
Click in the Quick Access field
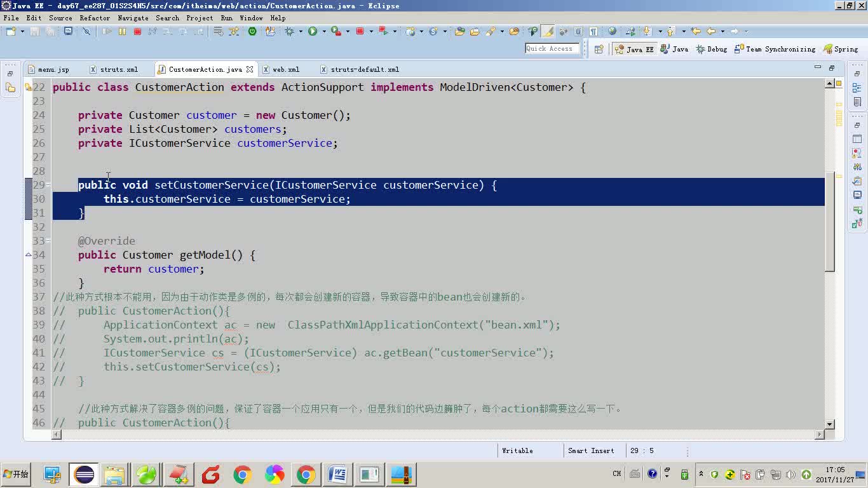pos(552,48)
